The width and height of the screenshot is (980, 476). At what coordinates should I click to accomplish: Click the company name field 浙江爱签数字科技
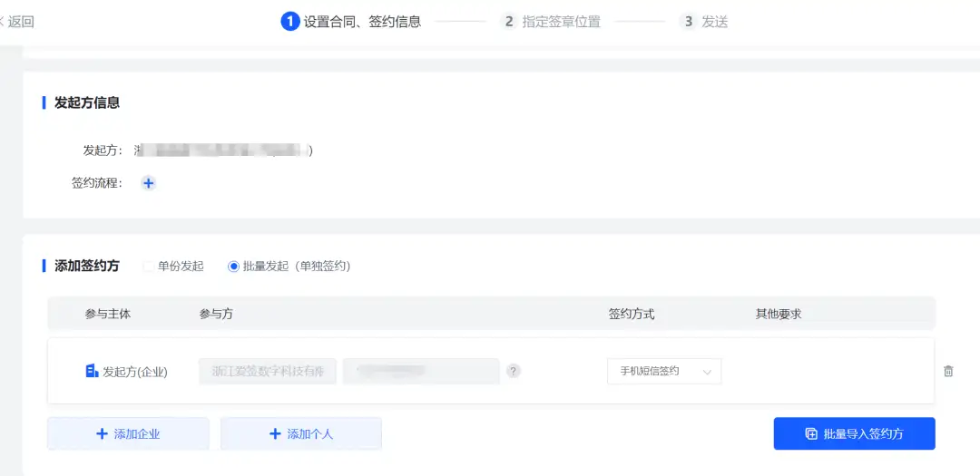pyautogui.click(x=268, y=371)
